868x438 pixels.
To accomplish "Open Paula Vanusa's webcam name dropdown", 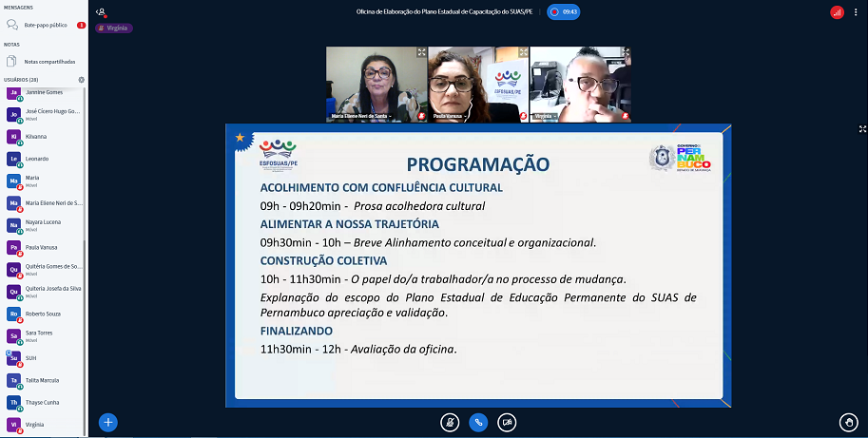I will pos(448,116).
